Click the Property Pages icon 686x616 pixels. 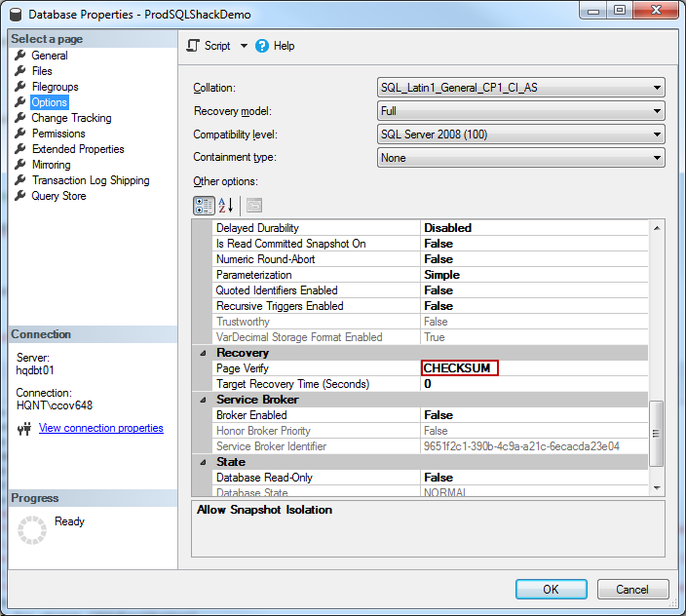click(253, 206)
